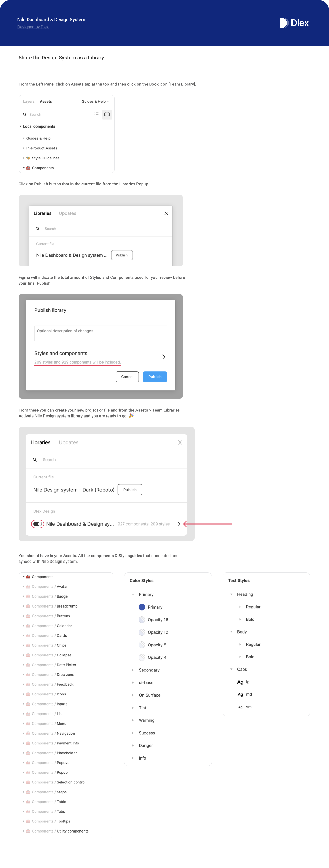The width and height of the screenshot is (329, 868).
Task: Open Updates tab in first Libraries popup
Action: (x=67, y=213)
